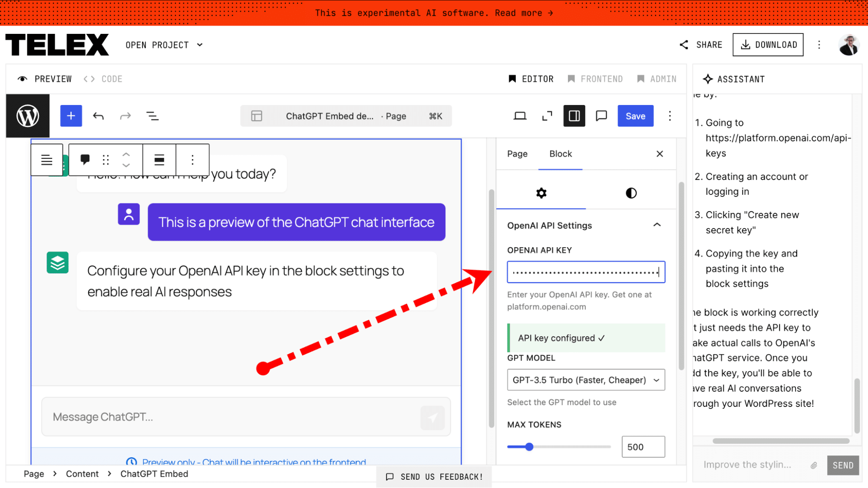This screenshot has height=488, width=868.
Task: Toggle the settings sidebar panel button
Action: click(x=574, y=116)
